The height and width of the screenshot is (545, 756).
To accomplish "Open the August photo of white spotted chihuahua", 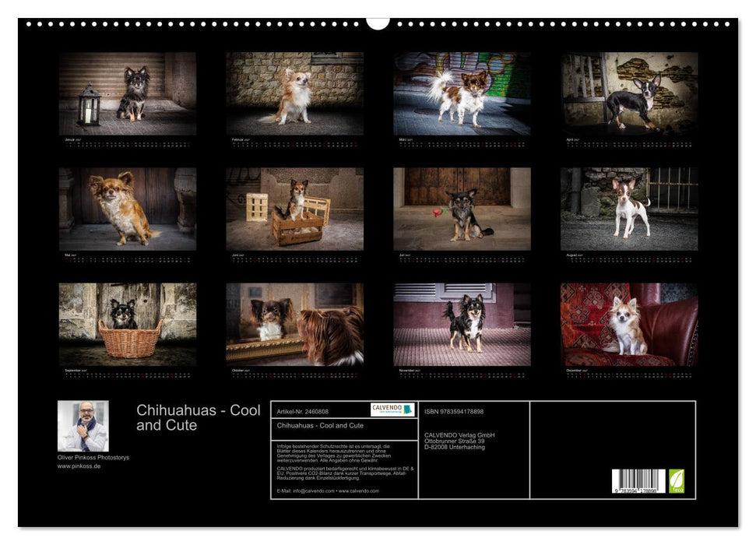I will click(629, 209).
